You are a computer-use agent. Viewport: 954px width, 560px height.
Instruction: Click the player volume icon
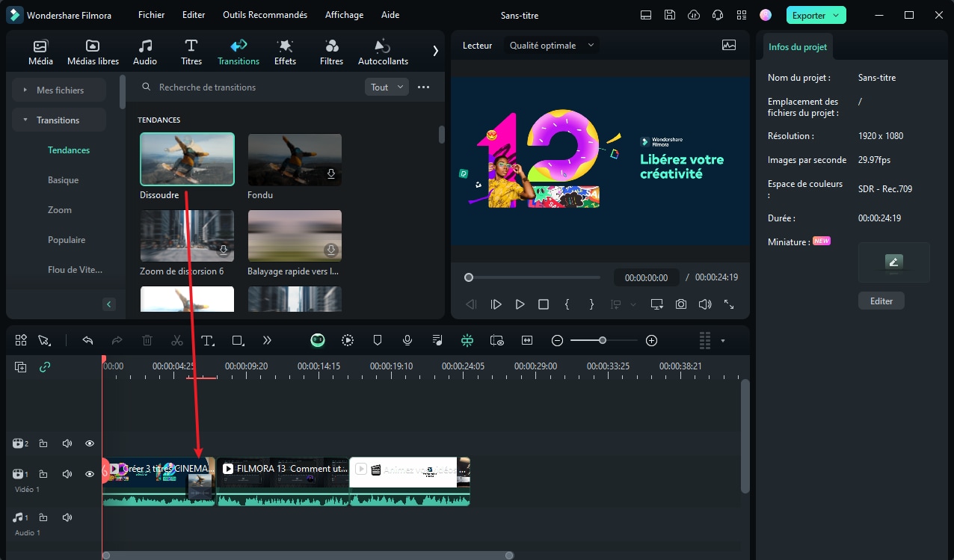[705, 304]
